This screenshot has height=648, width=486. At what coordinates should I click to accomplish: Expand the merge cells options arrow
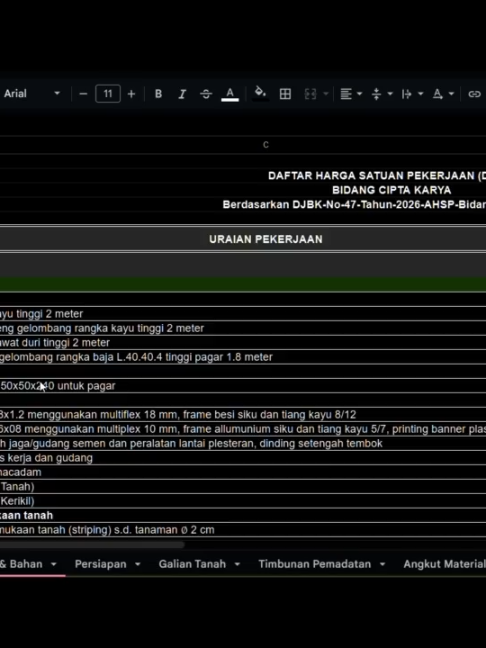326,94
